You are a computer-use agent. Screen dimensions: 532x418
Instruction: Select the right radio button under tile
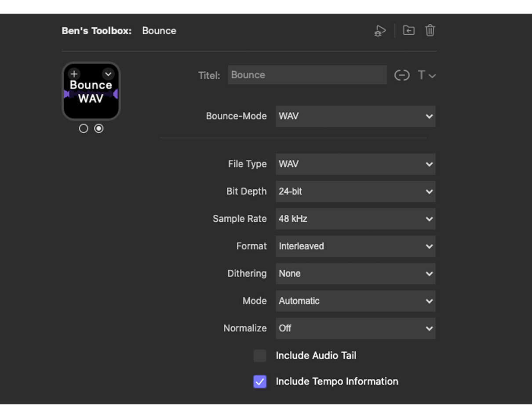99,128
